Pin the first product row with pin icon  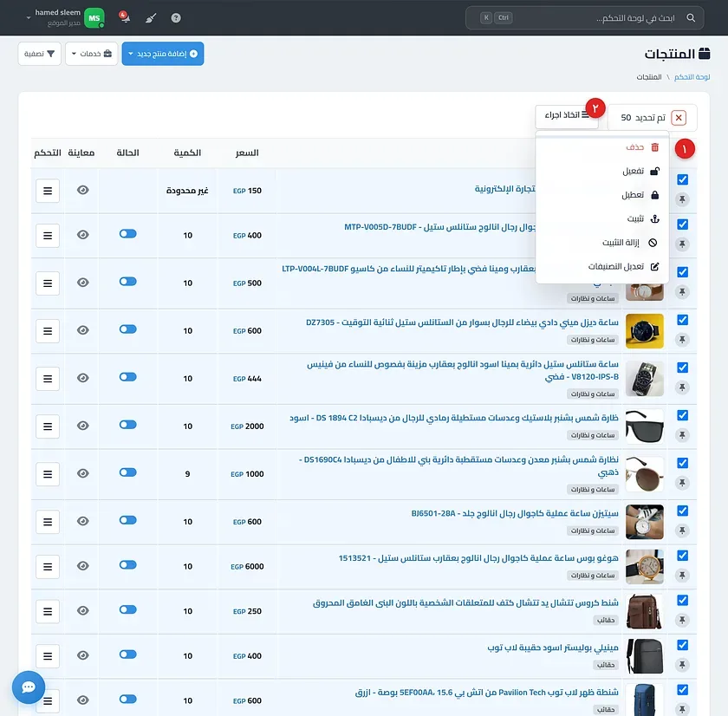682,199
